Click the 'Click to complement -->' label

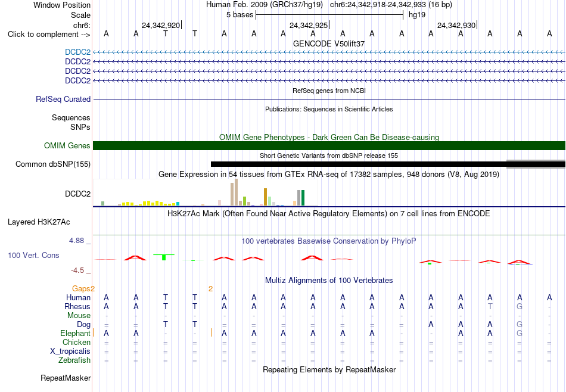coord(49,35)
